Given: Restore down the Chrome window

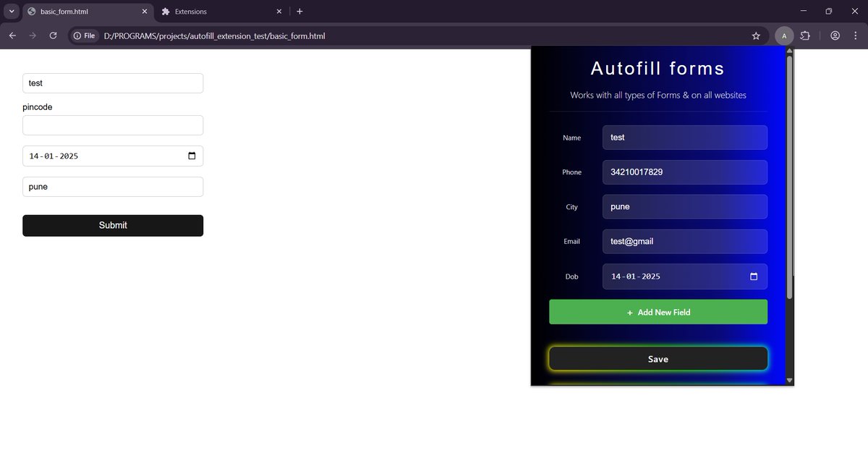Looking at the screenshot, I should (829, 12).
